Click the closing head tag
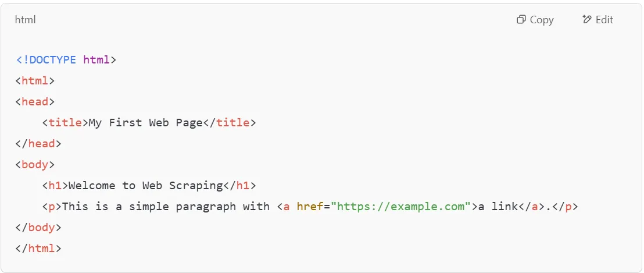644x273 pixels. [38, 144]
